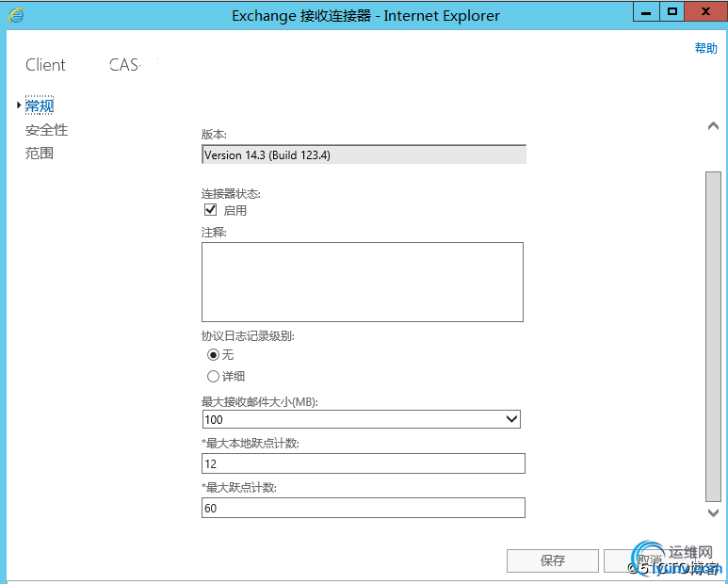
Task: Click the 最大跃点计数 field showing 60
Action: click(364, 508)
